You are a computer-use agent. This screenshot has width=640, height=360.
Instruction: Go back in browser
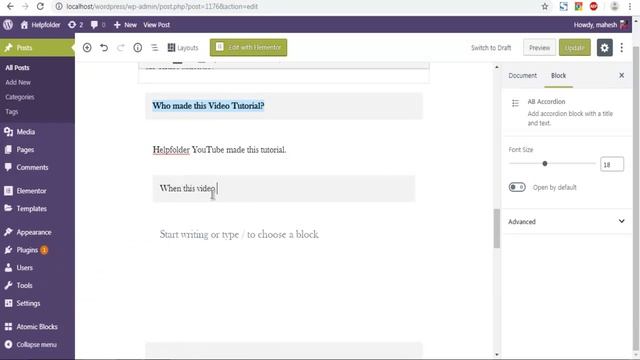pyautogui.click(x=10, y=6)
